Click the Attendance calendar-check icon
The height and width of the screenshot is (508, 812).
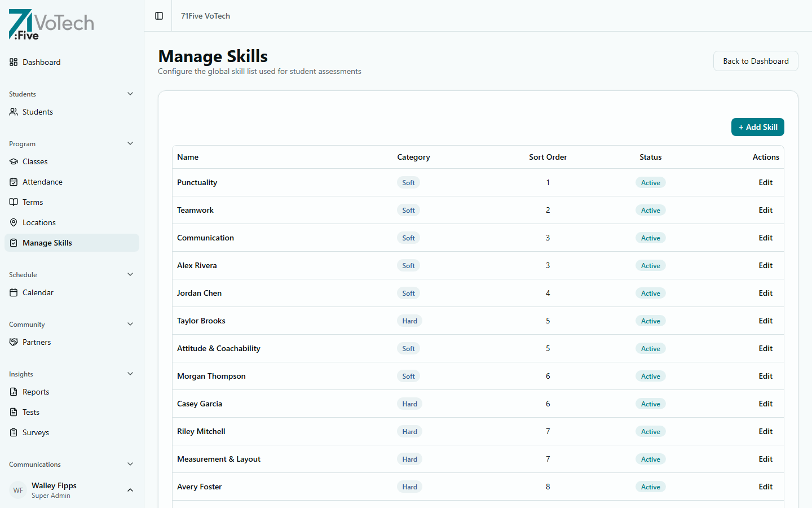pyautogui.click(x=14, y=182)
